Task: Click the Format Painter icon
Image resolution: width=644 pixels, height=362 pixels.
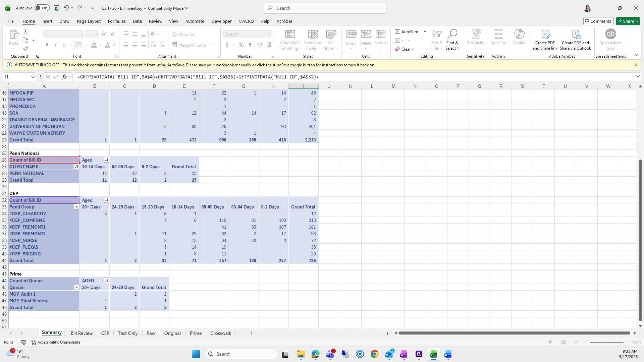Action: tap(25, 49)
